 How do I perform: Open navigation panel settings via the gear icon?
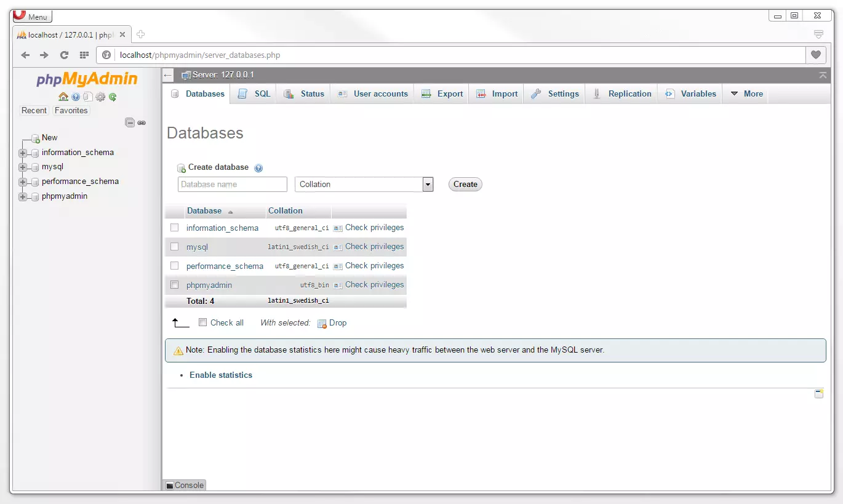point(100,97)
